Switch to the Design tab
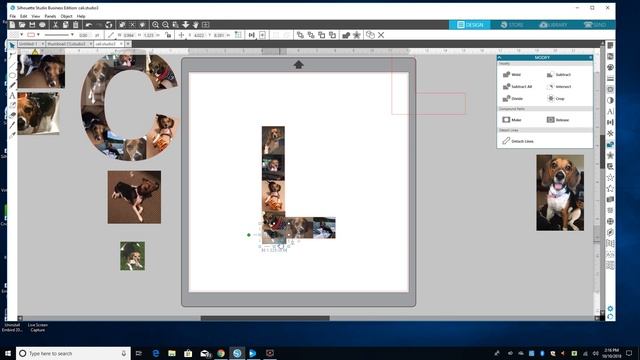The height and width of the screenshot is (360, 640). [470, 25]
